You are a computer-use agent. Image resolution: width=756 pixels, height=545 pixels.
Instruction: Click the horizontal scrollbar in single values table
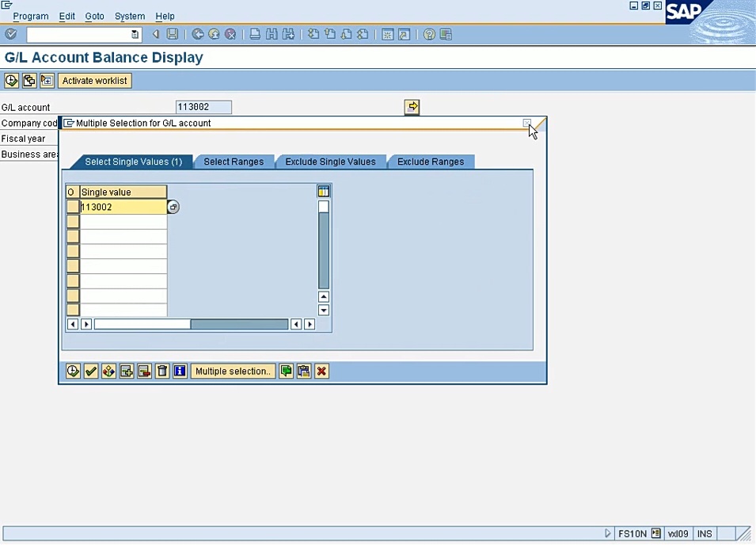(x=191, y=324)
